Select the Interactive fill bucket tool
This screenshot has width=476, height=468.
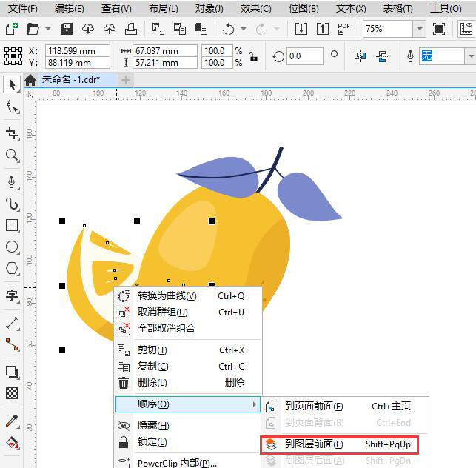coord(12,443)
